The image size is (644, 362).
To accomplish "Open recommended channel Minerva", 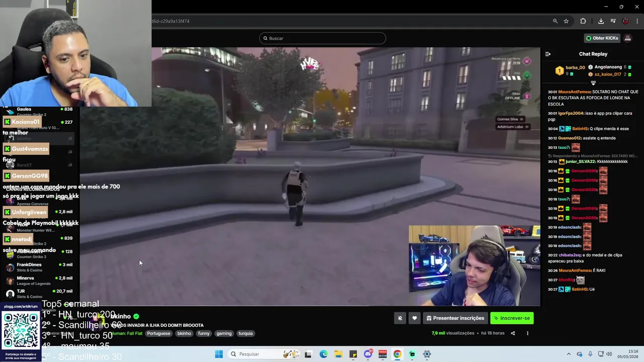I will tap(40, 281).
